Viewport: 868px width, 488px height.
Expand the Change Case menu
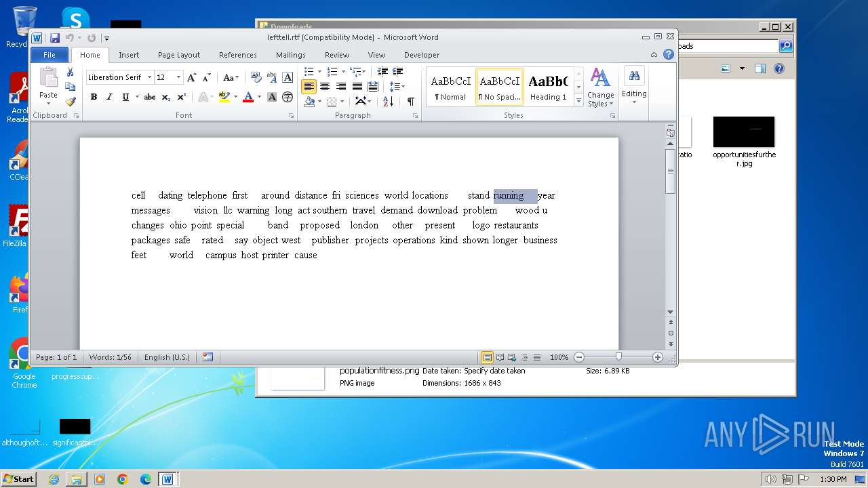[x=231, y=77]
